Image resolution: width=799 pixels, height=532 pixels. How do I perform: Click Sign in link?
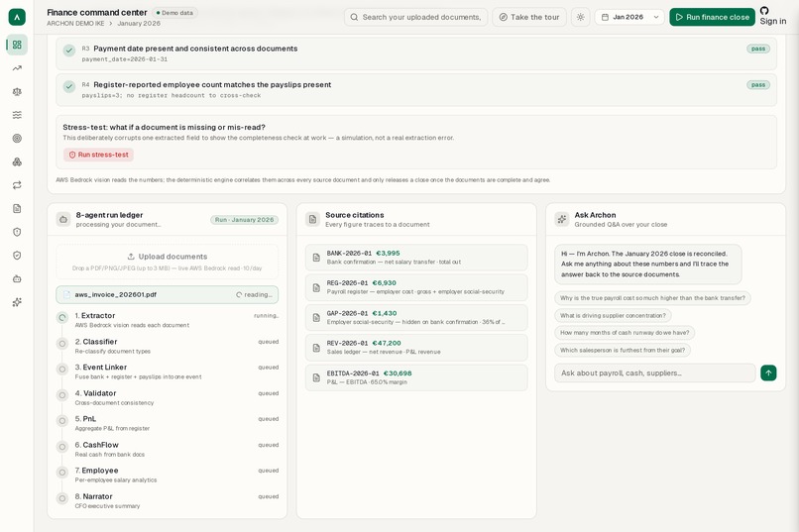(773, 22)
